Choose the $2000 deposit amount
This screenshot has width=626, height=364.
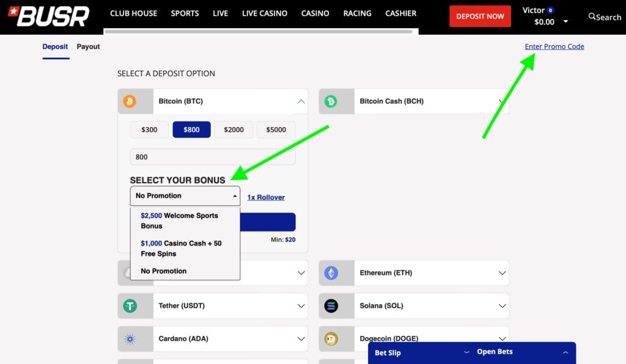point(234,129)
